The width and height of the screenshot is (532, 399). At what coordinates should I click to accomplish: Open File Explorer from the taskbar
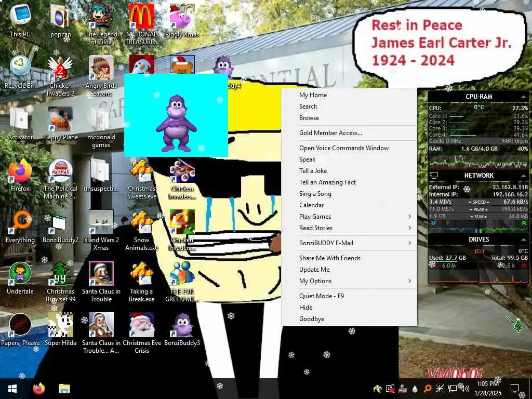(64, 389)
